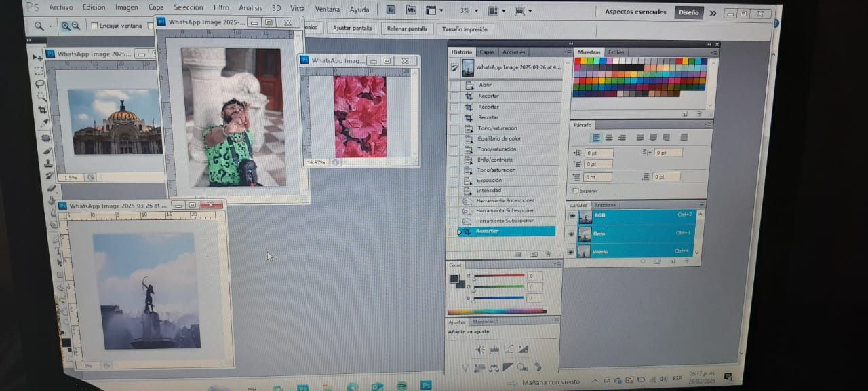Open the Zoom tool preset picker arrow
This screenshot has height=391, width=868.
50,26
